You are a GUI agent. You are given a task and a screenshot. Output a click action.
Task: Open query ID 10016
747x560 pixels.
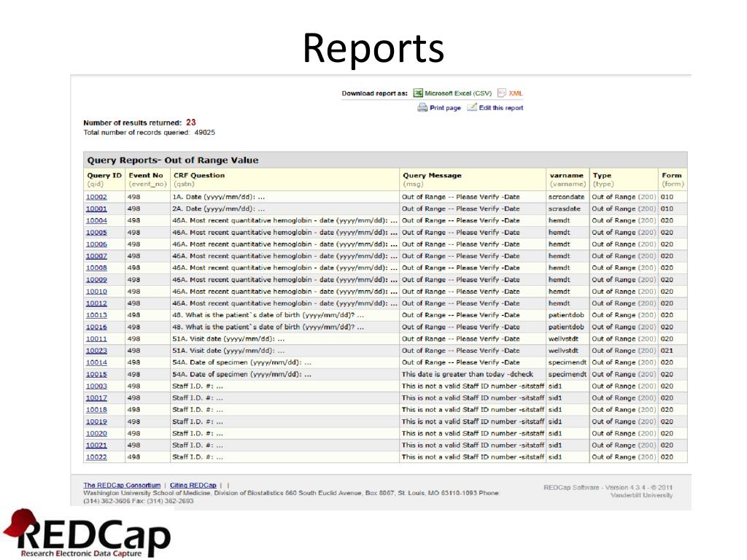96,327
